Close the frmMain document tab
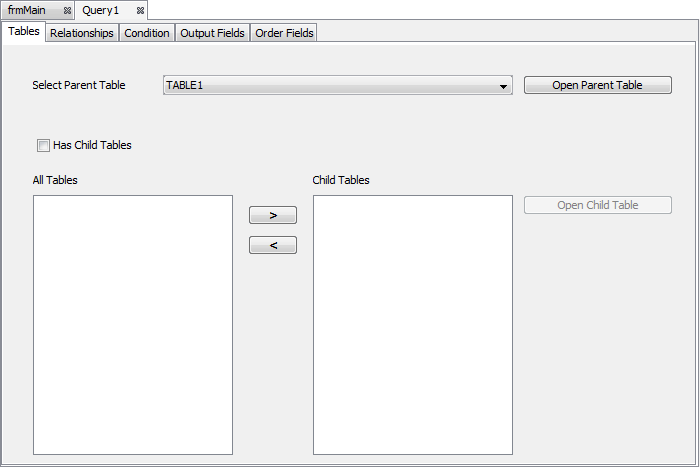700x467 pixels. pyautogui.click(x=67, y=10)
